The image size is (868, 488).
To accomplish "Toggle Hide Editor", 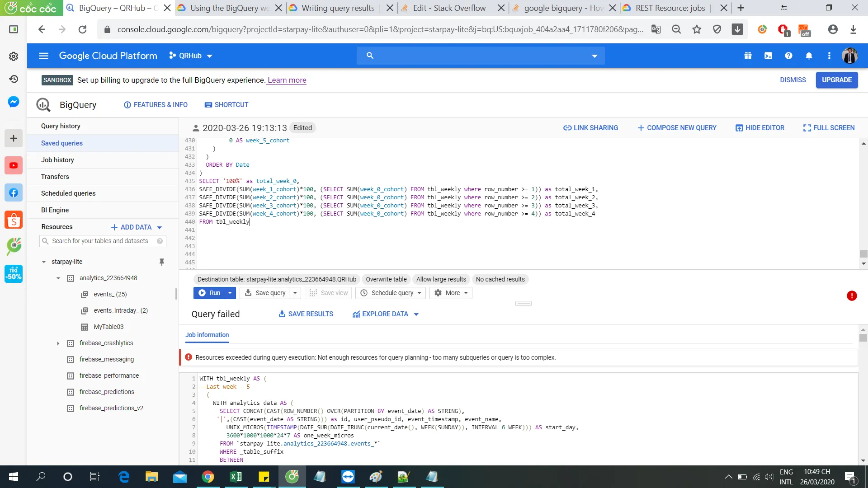I will click(x=759, y=128).
